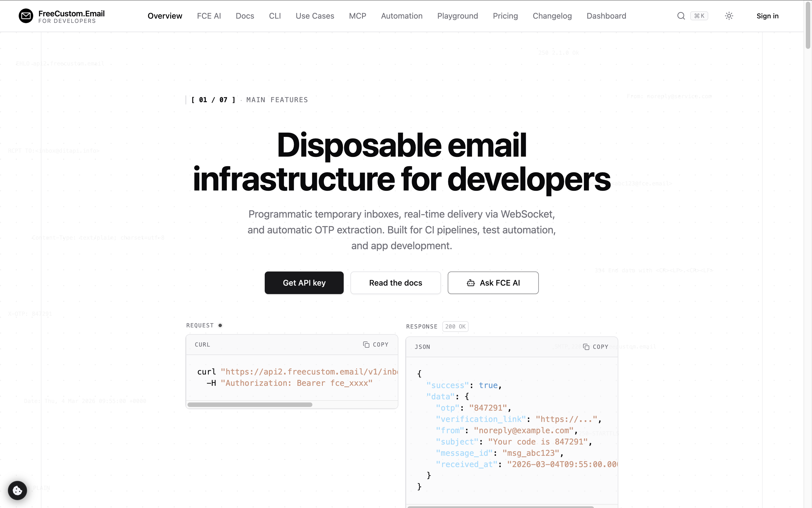Viewport: 812px width, 508px height.
Task: Click the REQUEST panel label
Action: pos(200,326)
